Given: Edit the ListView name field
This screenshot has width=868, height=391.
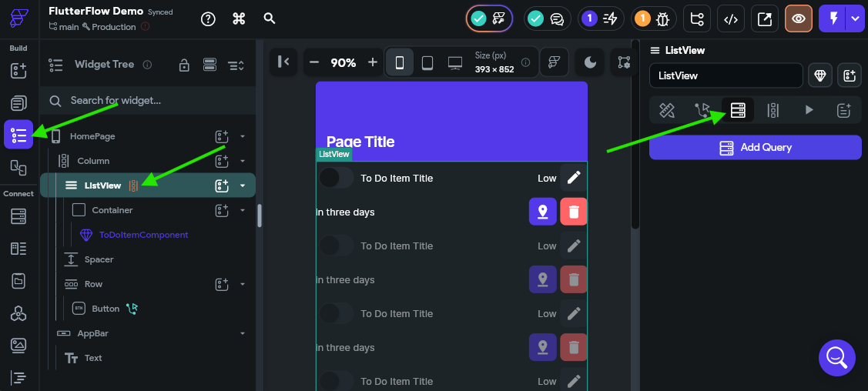Looking at the screenshot, I should click(x=726, y=75).
